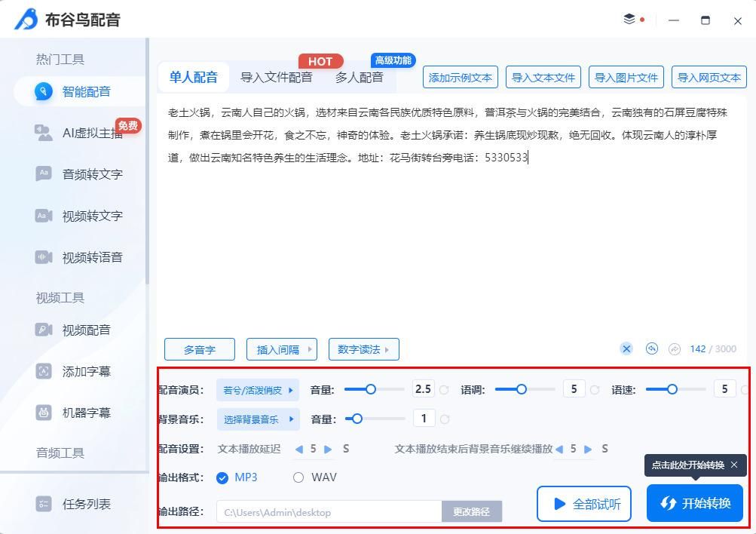Click the 导入网页文本 button

709,77
